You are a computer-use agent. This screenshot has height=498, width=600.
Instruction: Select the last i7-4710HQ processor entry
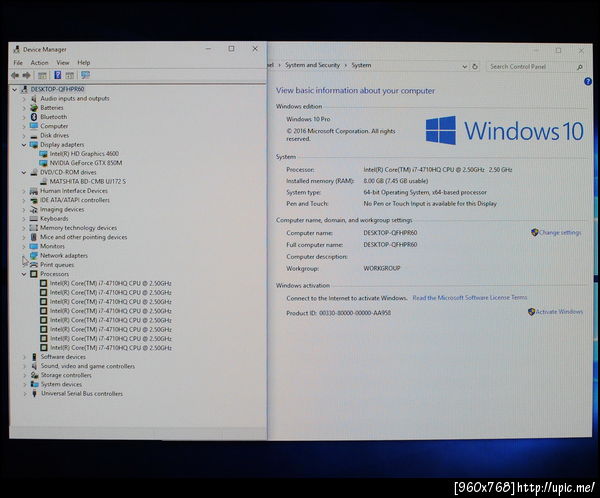(x=111, y=348)
